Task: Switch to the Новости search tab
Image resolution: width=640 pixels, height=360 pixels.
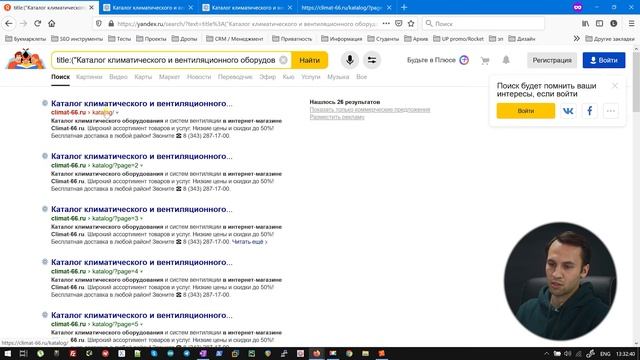Action: pyautogui.click(x=199, y=77)
